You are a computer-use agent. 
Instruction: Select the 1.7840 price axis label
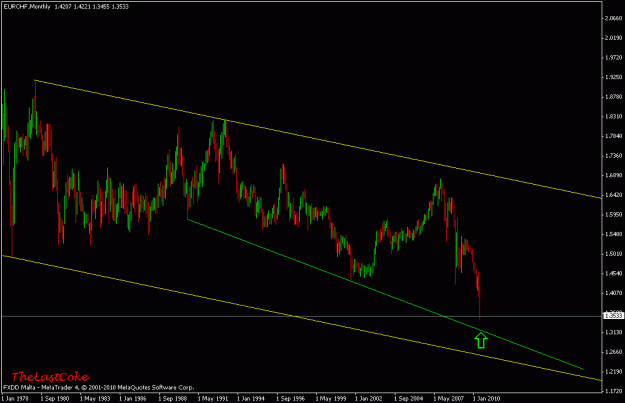coord(613,136)
